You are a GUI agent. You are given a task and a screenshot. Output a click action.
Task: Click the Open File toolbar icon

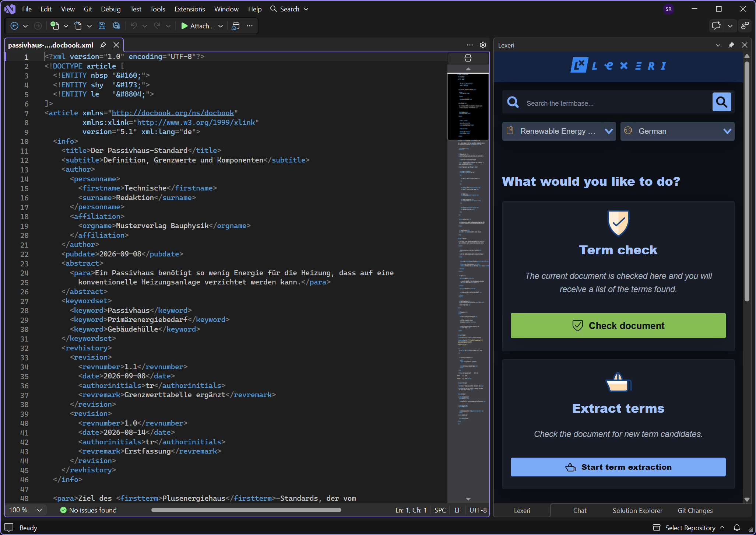pyautogui.click(x=78, y=26)
